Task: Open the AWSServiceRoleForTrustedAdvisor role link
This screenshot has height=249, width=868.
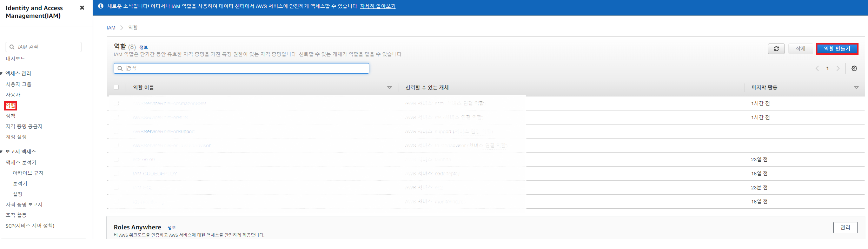Action: 172,146
